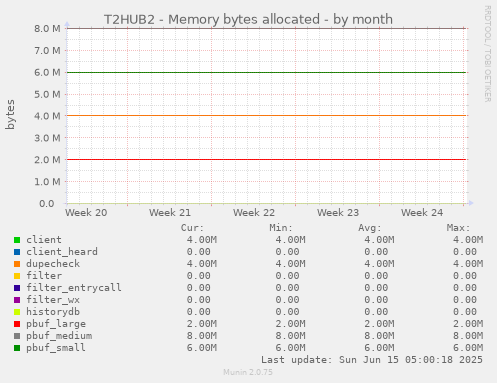This screenshot has height=383, width=497.
Task: Click the 'Week 22' x-axis label
Action: pyautogui.click(x=254, y=213)
